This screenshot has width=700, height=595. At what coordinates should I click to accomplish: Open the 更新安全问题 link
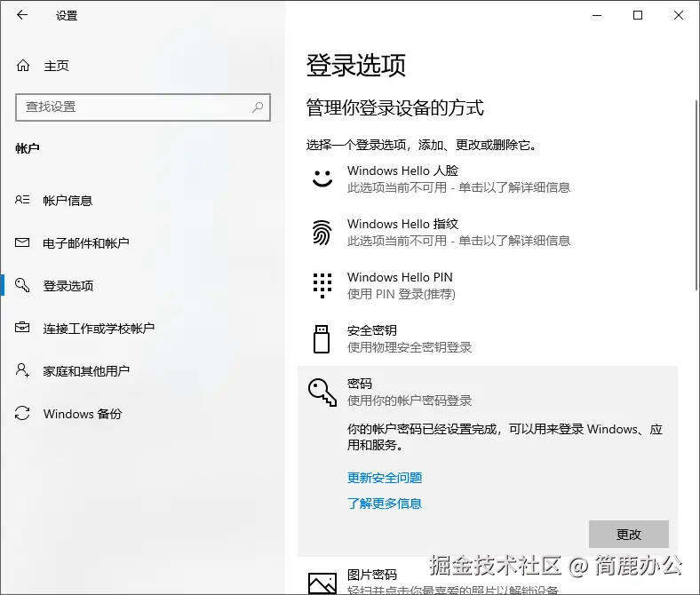click(385, 478)
